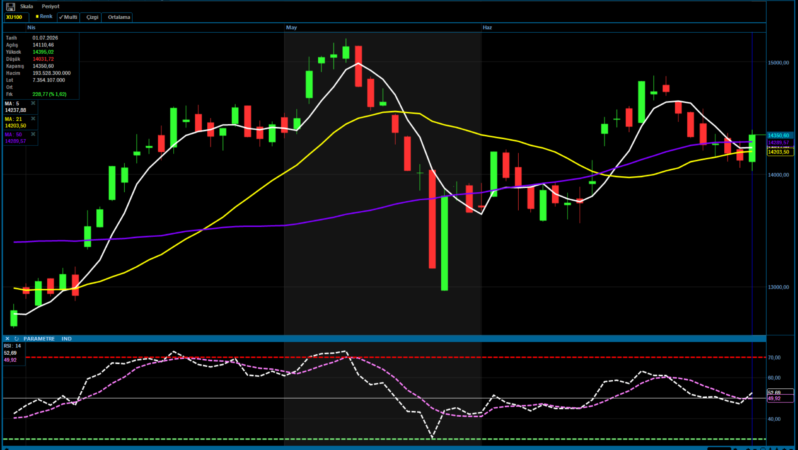Click the long red candle before the 13000 low
Screen dimensions: 798x450
pyautogui.click(x=432, y=219)
